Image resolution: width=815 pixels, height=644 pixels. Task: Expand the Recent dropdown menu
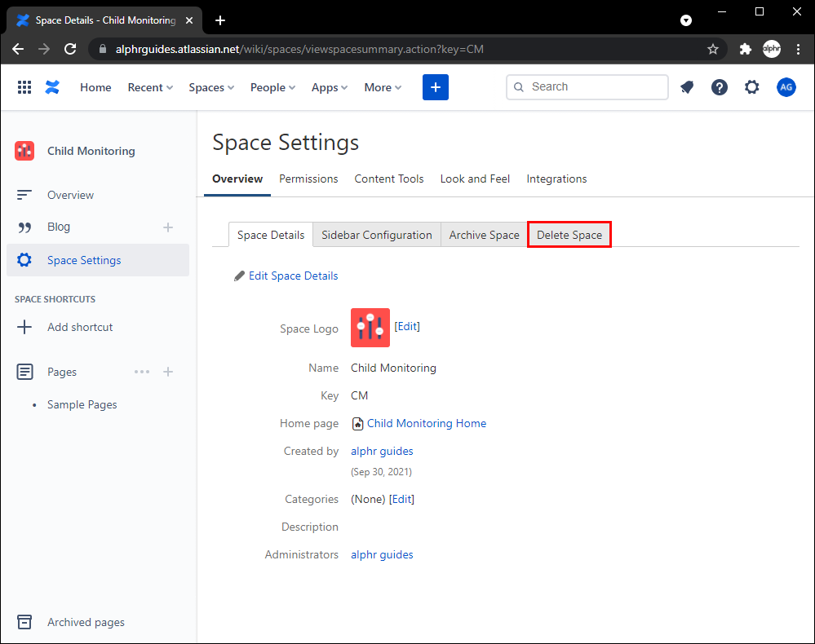pos(150,87)
